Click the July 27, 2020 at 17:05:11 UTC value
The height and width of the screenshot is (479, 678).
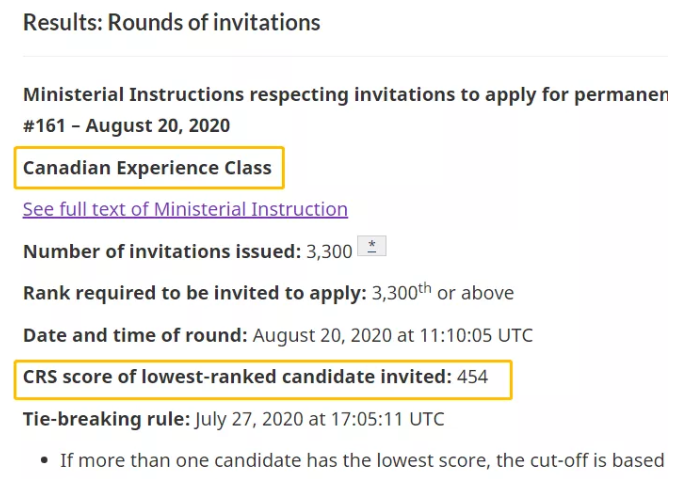point(320,419)
